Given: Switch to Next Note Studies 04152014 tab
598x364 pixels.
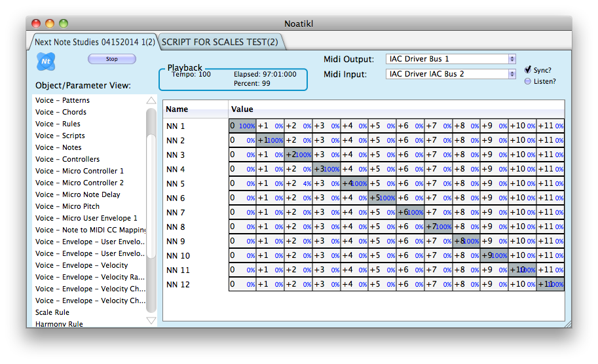Looking at the screenshot, I should 94,42.
